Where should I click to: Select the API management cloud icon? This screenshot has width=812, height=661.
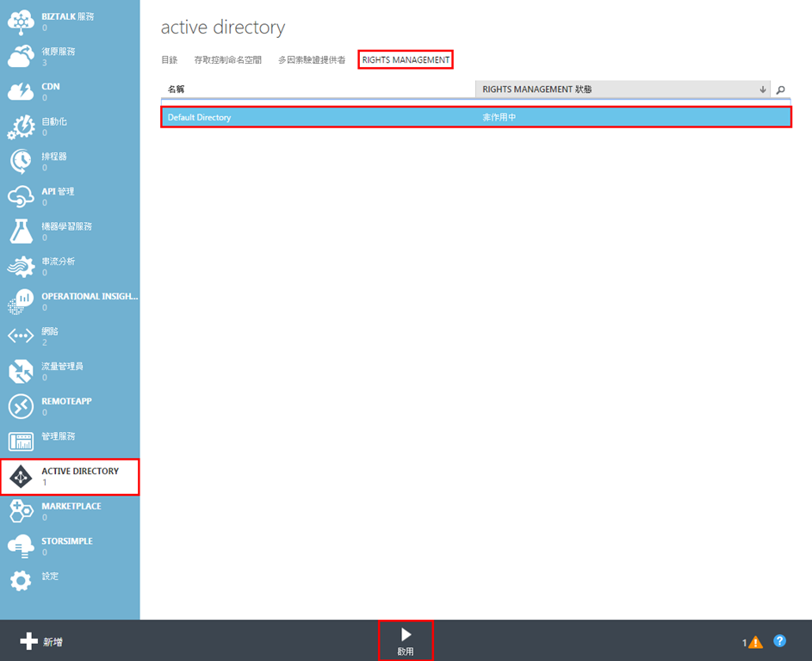click(21, 197)
